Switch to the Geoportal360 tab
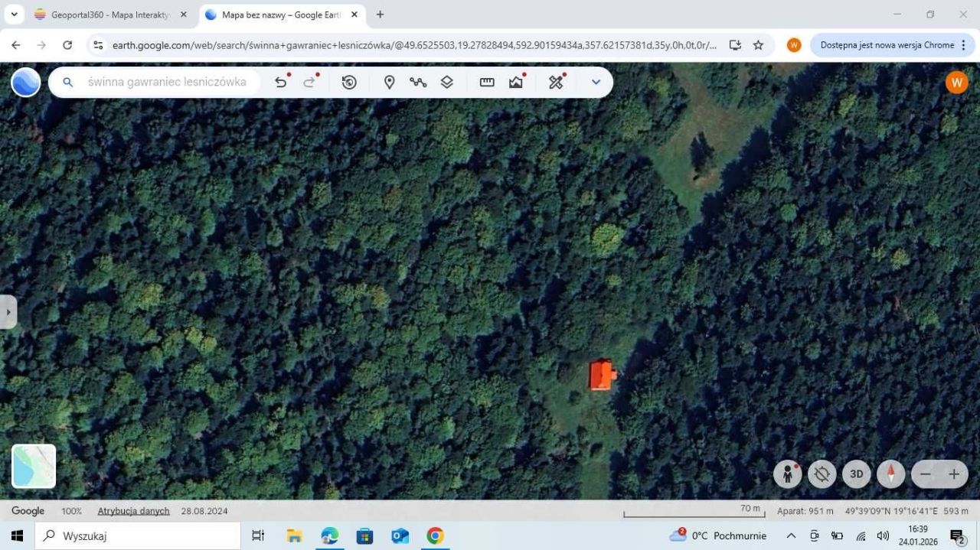Viewport: 980px width, 550px height. (x=107, y=15)
